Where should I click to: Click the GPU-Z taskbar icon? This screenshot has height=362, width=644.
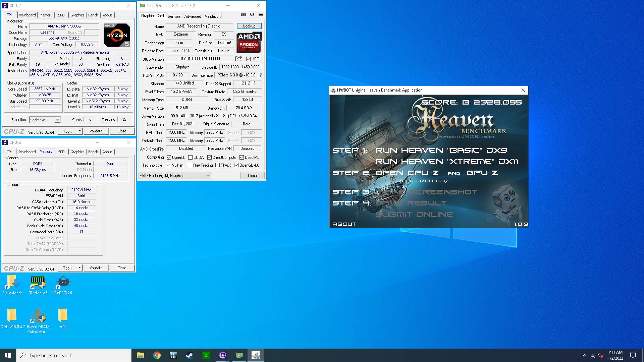coord(239,355)
